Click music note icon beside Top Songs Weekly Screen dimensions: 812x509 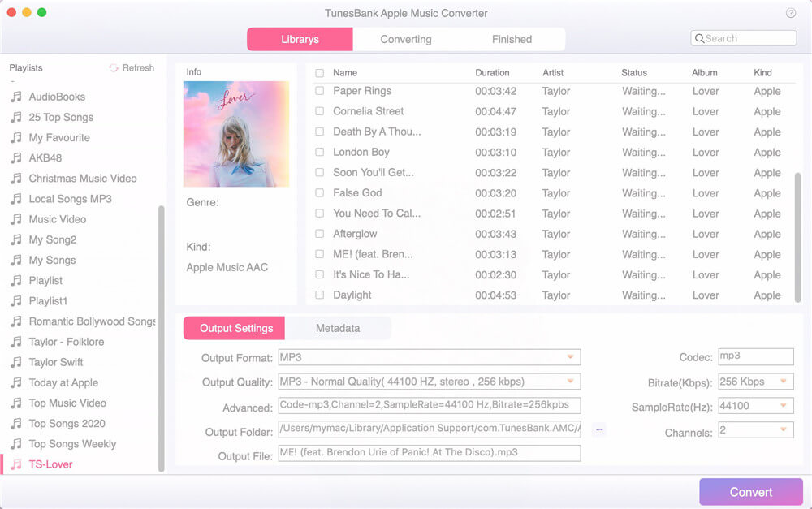(16, 444)
